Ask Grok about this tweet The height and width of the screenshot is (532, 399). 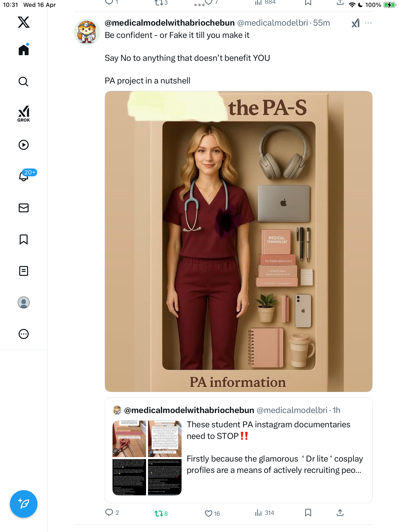point(356,23)
